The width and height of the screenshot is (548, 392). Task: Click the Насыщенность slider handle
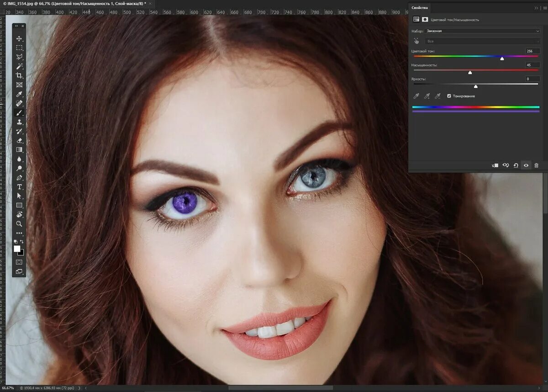[x=470, y=73]
